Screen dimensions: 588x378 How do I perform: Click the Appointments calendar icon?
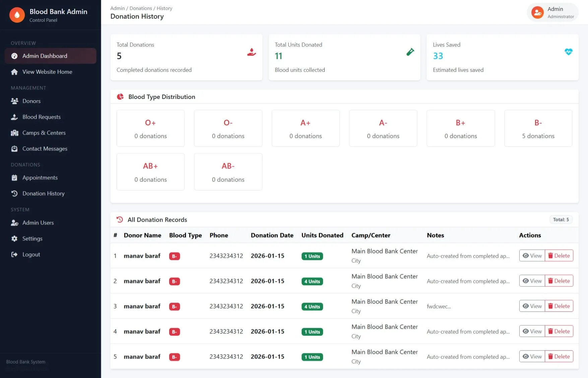[14, 178]
